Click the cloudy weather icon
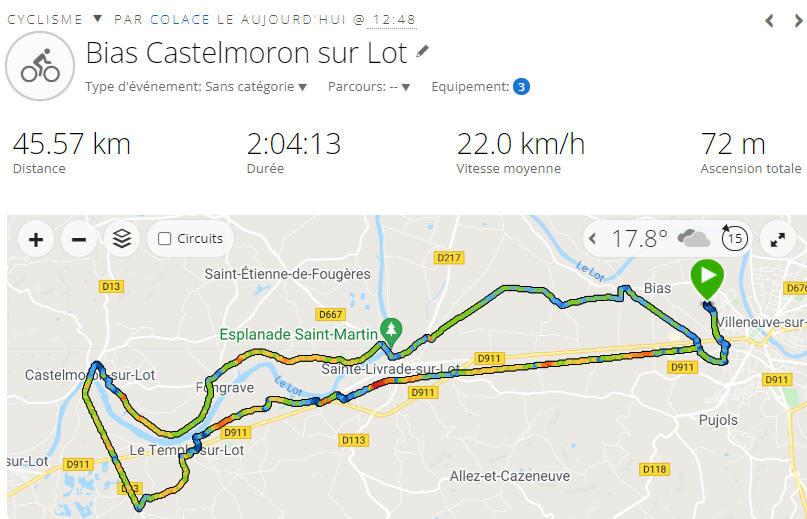Viewport: 807px width, 519px height. tap(694, 238)
